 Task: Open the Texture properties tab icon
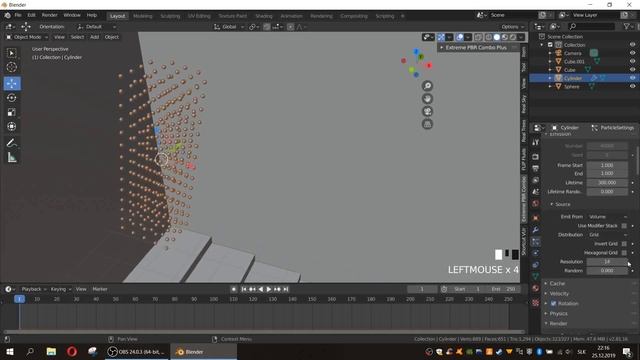pos(536,302)
